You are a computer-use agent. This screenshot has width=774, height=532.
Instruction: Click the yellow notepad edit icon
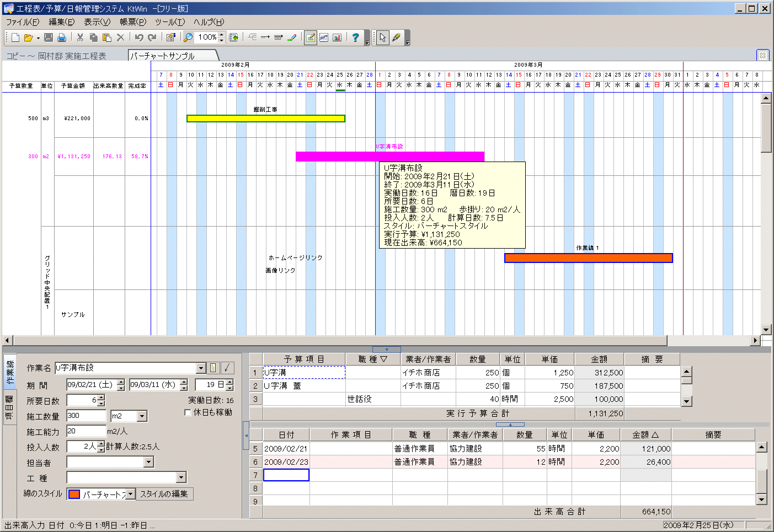[311, 37]
